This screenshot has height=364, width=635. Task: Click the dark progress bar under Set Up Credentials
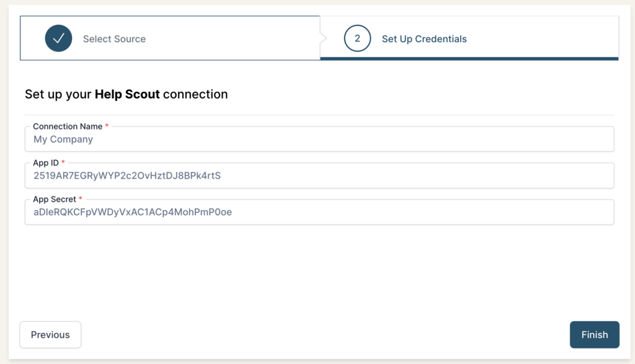pyautogui.click(x=469, y=58)
